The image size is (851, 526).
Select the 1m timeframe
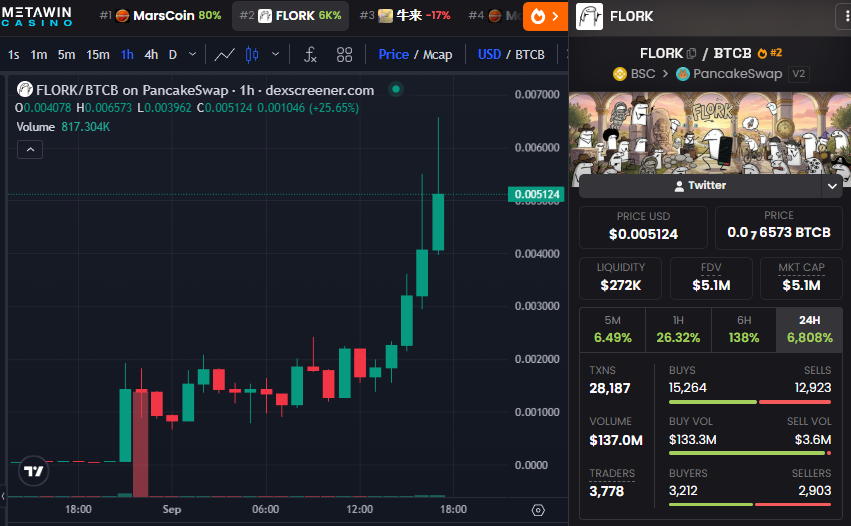click(39, 55)
